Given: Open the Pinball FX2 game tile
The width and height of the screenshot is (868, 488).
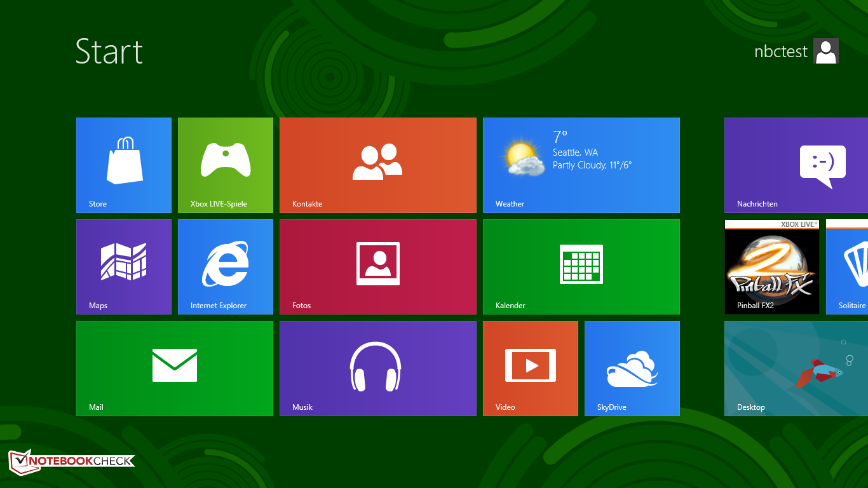Looking at the screenshot, I should point(772,267).
